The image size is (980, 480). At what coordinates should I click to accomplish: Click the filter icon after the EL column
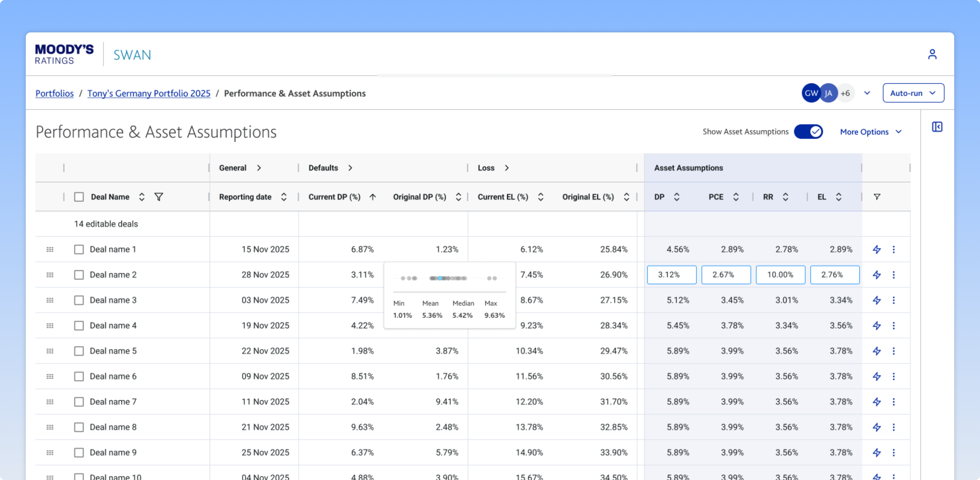click(x=877, y=197)
